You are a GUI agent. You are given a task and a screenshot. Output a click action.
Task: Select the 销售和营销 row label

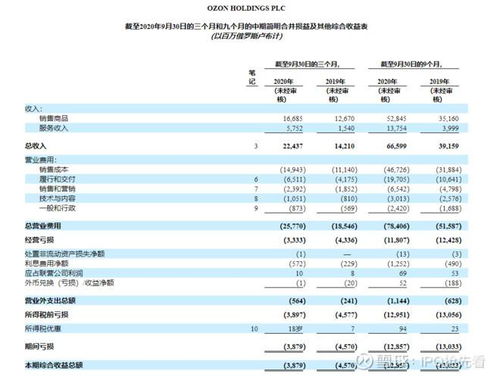pos(57,189)
